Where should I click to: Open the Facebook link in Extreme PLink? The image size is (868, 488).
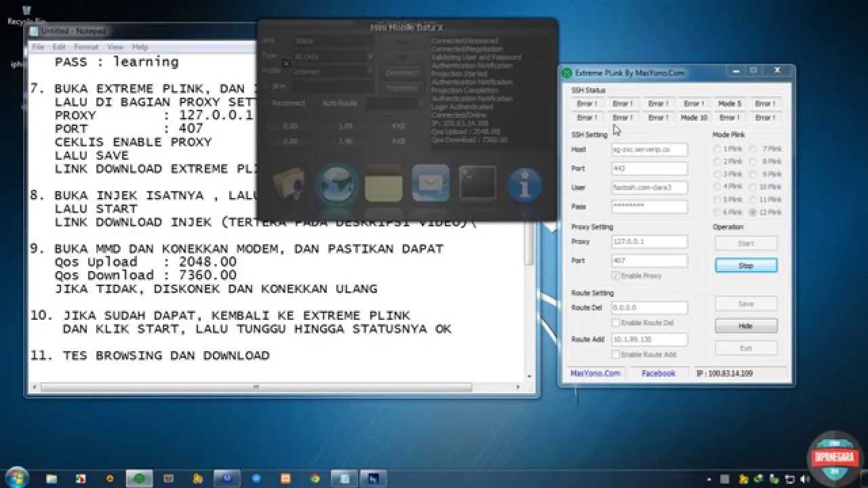[x=658, y=373]
